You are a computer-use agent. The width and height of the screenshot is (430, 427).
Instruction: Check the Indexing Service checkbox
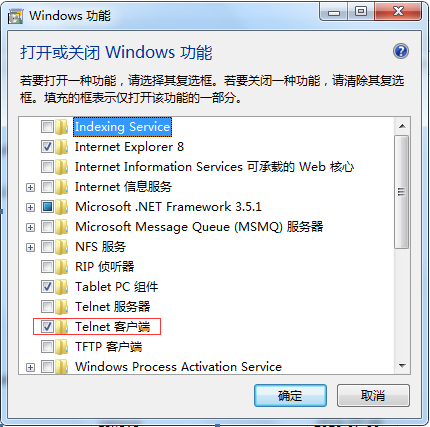click(47, 127)
